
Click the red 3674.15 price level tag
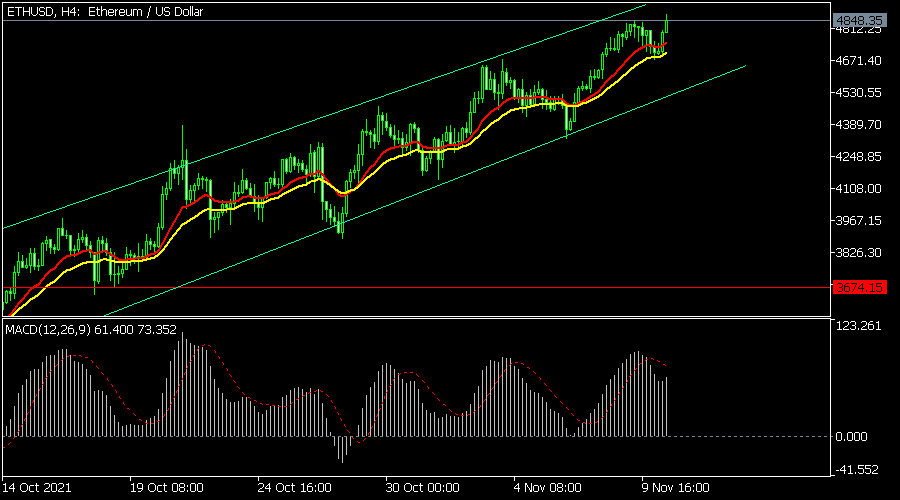pyautogui.click(x=859, y=288)
